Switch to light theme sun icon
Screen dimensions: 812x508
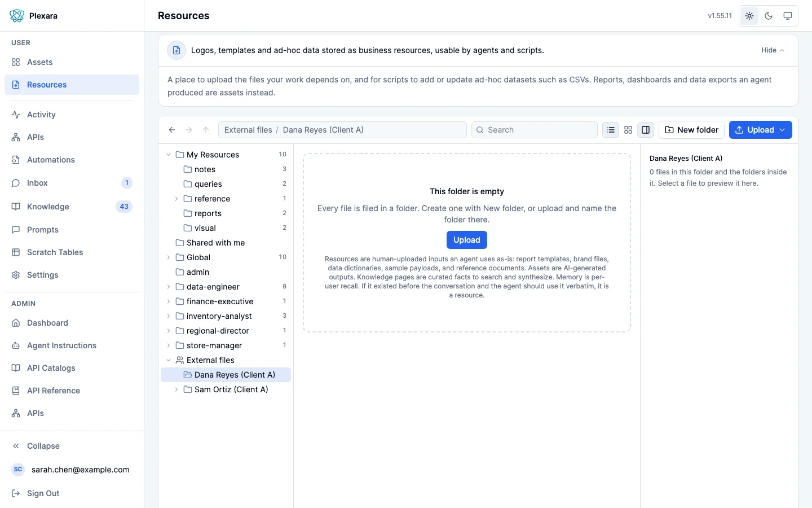pyautogui.click(x=749, y=16)
